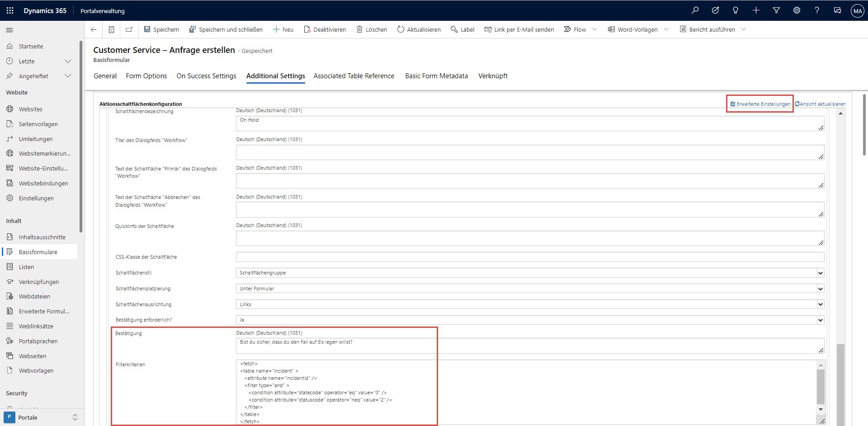
Task: Open the Schaltflächenstil dropdown
Action: click(x=530, y=273)
